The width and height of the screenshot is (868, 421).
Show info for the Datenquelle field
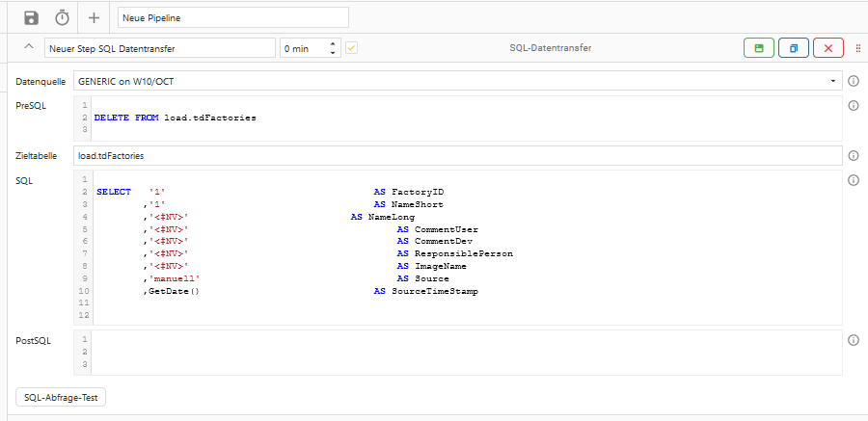point(854,82)
